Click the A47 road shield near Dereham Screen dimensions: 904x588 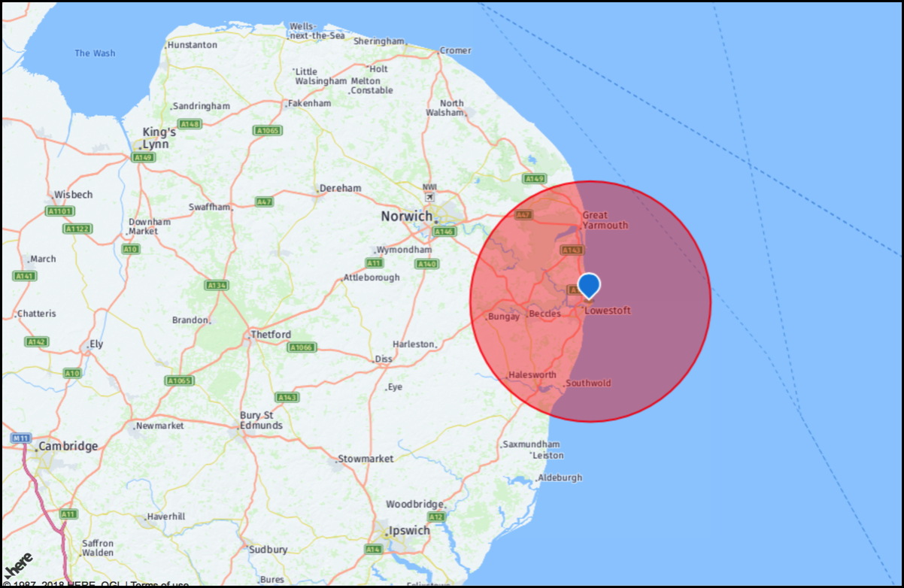point(264,202)
